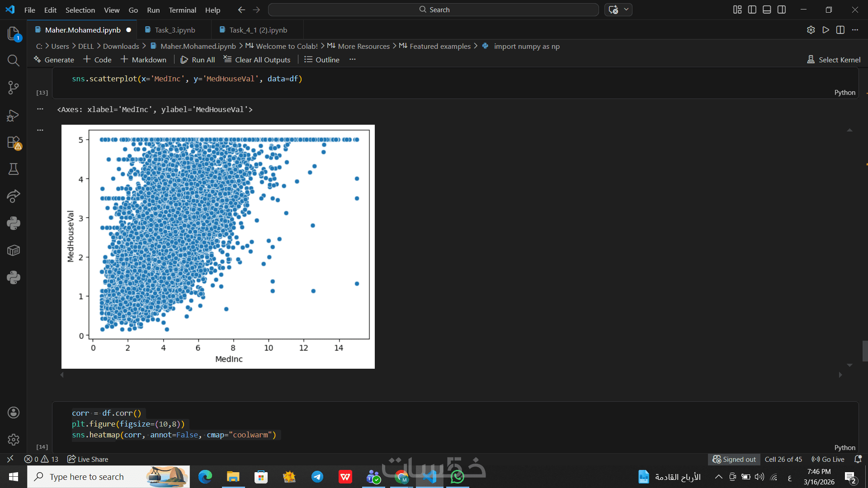Open the Terminal menu
Screen dimensions: 868x488
coord(182,10)
